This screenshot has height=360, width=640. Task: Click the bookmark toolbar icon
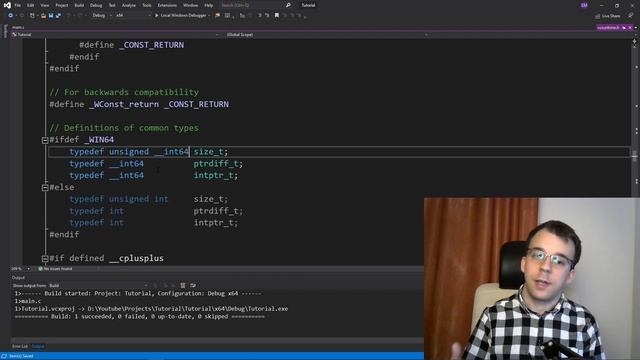coord(277,16)
